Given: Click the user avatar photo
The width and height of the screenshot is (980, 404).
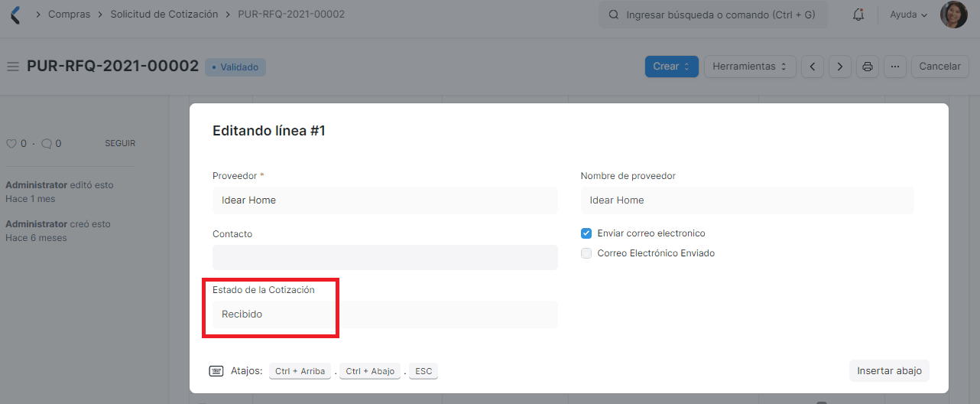Looking at the screenshot, I should [953, 15].
